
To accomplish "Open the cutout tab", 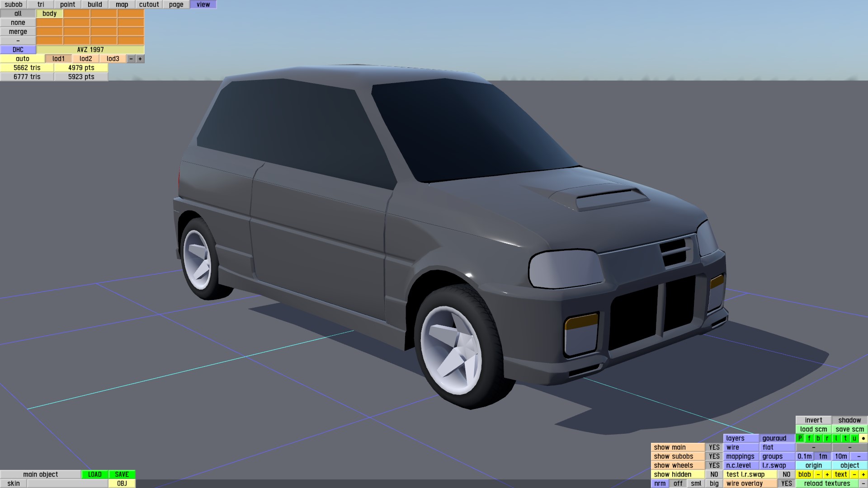I will coord(149,5).
